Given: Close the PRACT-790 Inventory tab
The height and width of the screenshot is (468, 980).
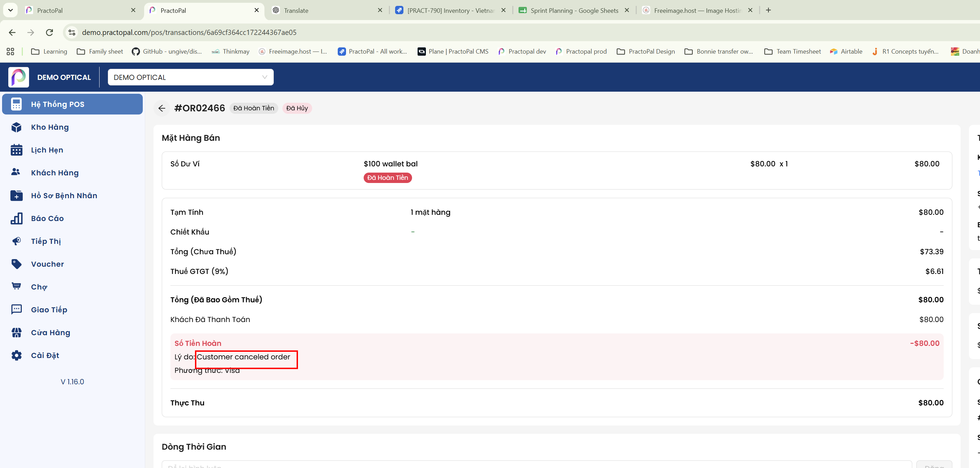Looking at the screenshot, I should pos(503,10).
